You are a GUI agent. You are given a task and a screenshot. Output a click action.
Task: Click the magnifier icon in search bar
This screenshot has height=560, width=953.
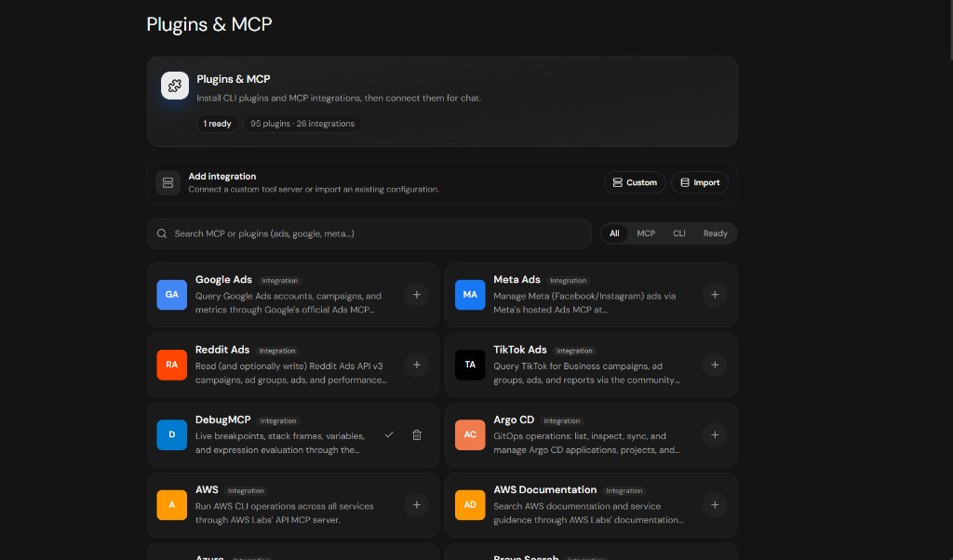point(162,233)
